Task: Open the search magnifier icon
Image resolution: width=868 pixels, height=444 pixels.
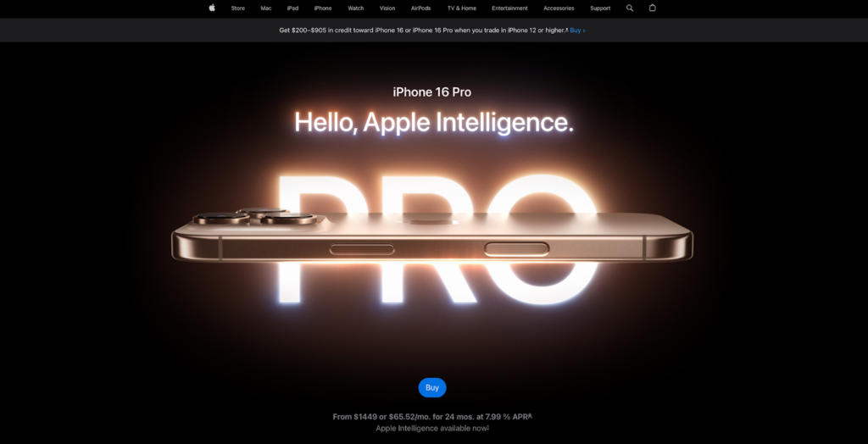Action: (x=630, y=8)
